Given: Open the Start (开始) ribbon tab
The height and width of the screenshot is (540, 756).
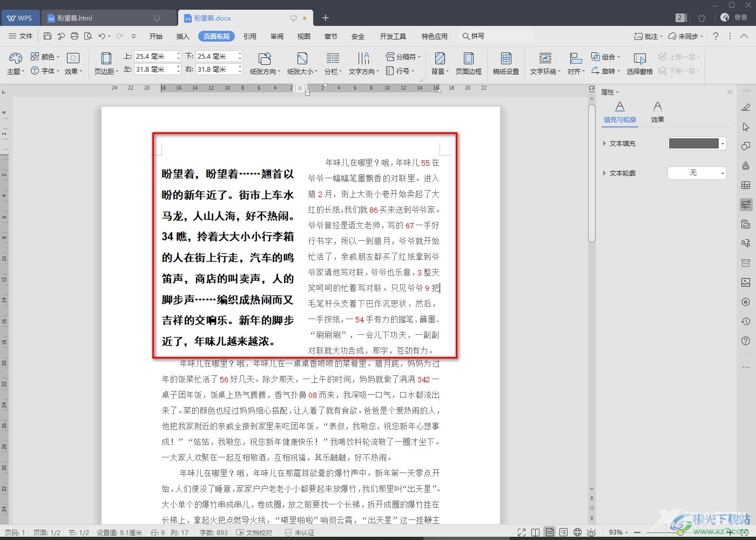Looking at the screenshot, I should (x=156, y=36).
